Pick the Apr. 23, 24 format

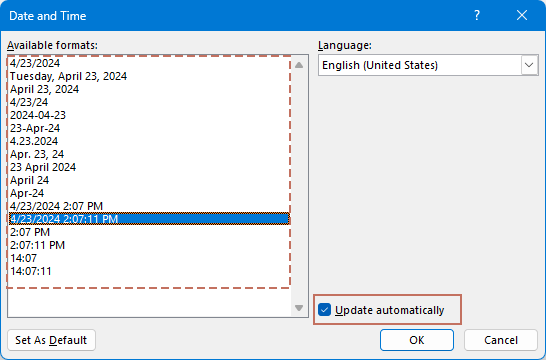(x=37, y=154)
